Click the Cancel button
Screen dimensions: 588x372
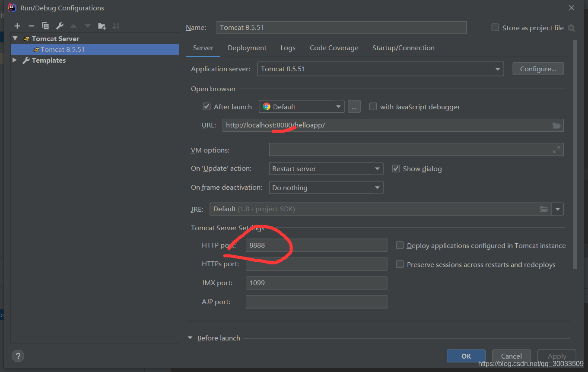[512, 356]
